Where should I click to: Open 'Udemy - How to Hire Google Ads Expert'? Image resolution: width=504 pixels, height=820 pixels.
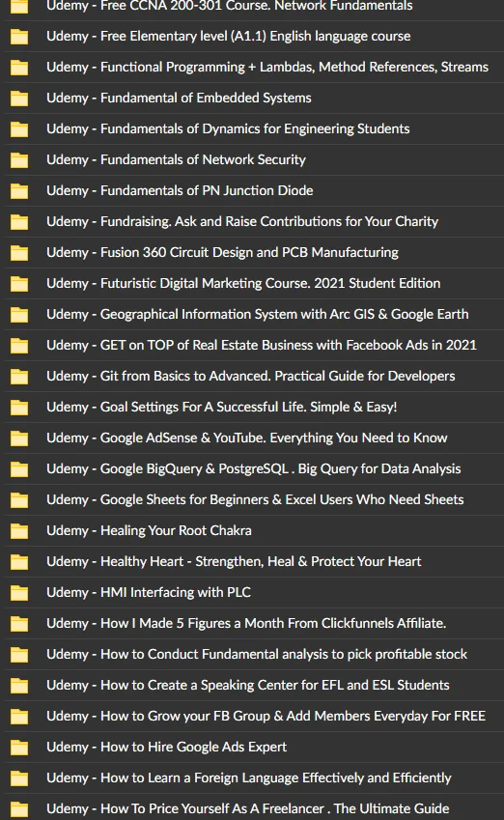167,746
